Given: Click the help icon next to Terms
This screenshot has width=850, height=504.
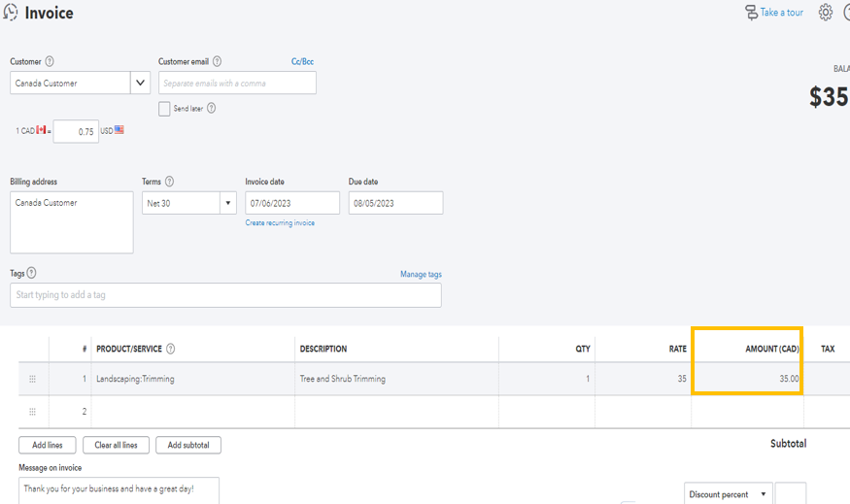Looking at the screenshot, I should (x=170, y=182).
